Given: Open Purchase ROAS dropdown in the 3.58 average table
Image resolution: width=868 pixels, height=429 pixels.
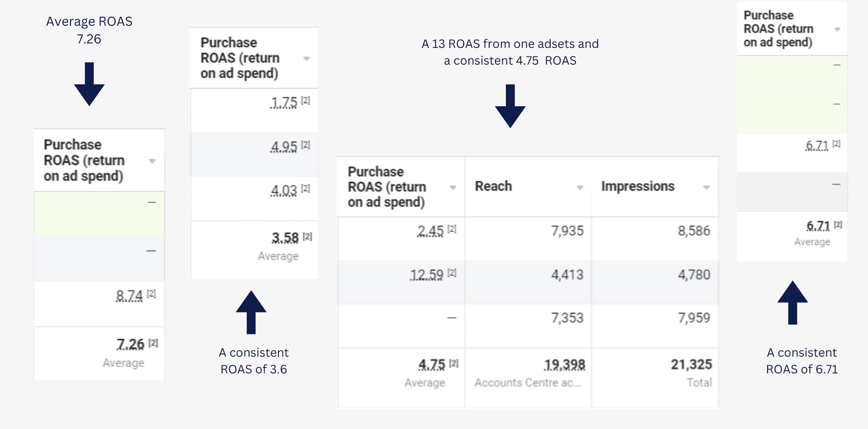Looking at the screenshot, I should tap(307, 59).
